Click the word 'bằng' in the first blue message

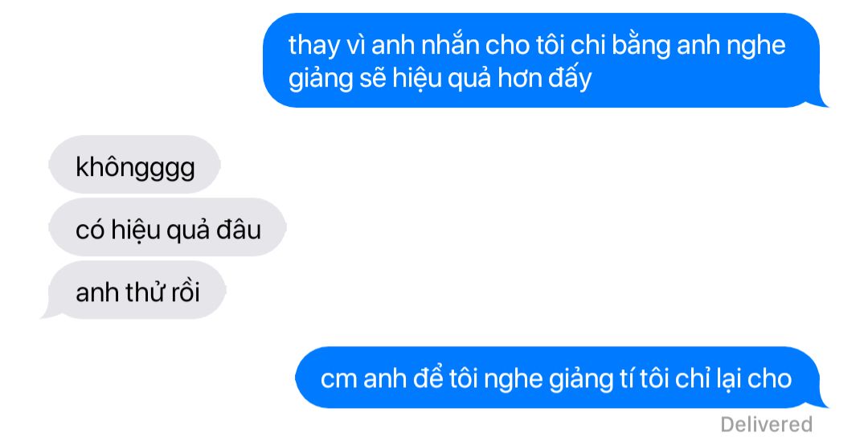(641, 46)
